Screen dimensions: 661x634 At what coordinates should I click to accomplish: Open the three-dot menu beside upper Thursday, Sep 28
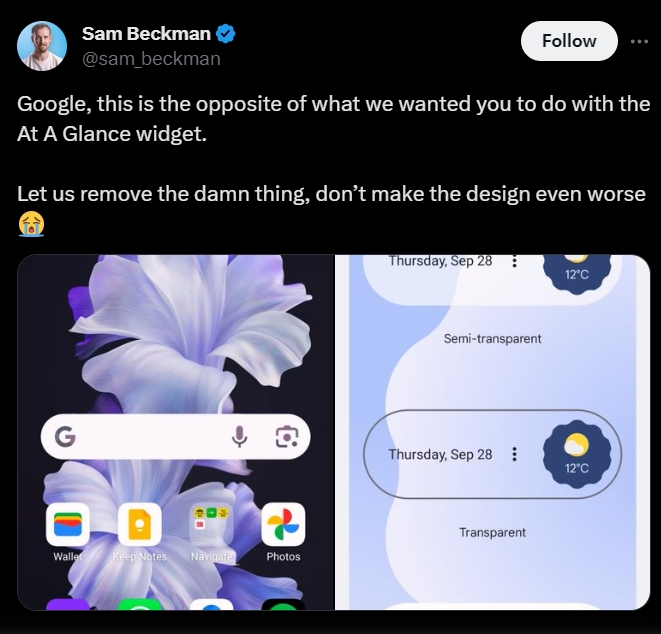point(514,261)
